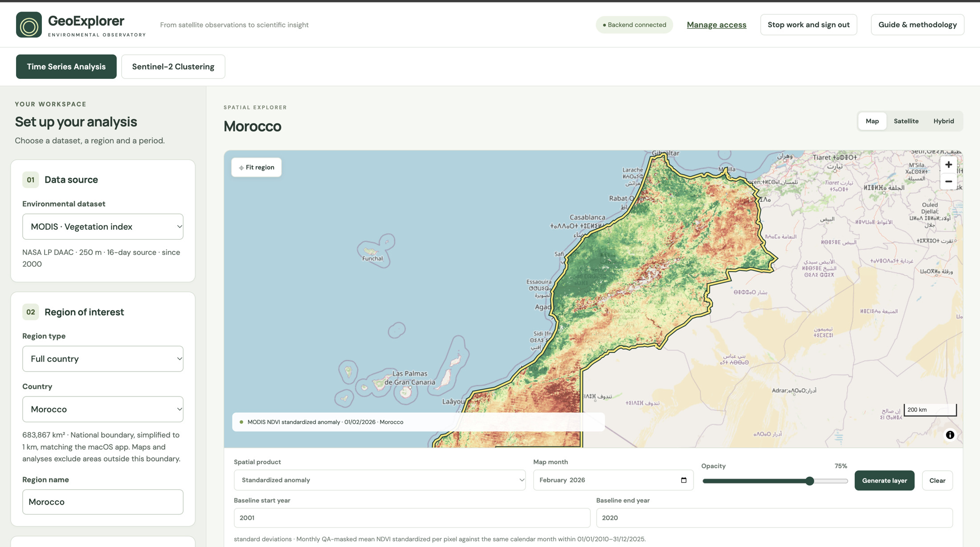Open the Country dropdown showing Morocco
Image resolution: width=980 pixels, height=547 pixels.
(x=103, y=409)
